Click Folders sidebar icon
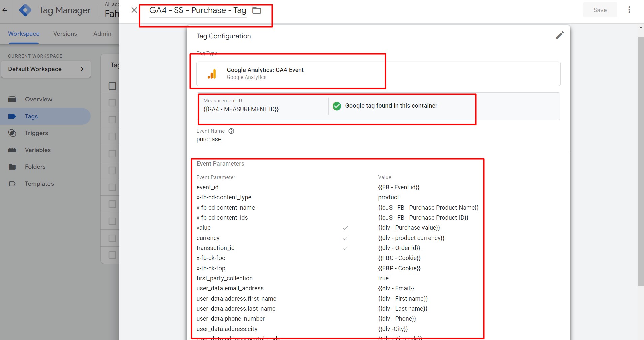 [x=12, y=167]
